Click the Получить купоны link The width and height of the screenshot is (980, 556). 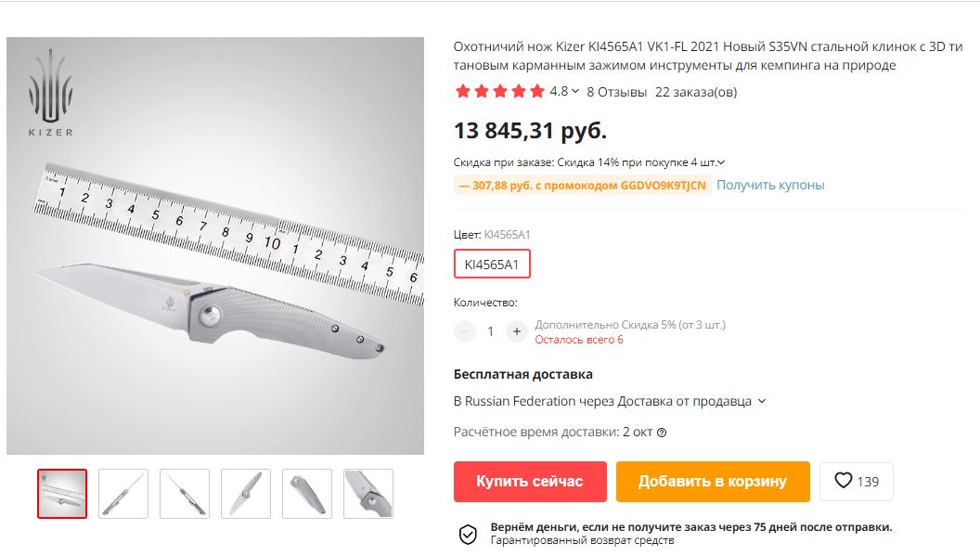pos(770,185)
